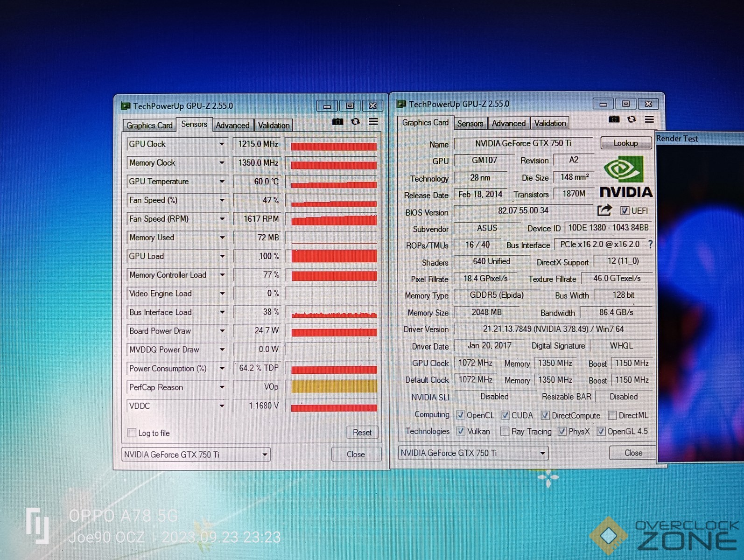The image size is (744, 560).
Task: Open the GPU Load dropdown
Action: point(222,256)
